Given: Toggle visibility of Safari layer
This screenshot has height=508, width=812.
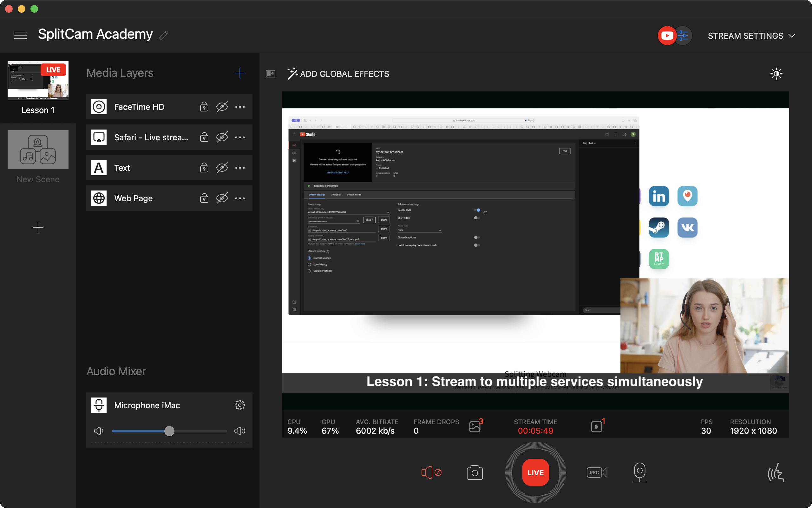Looking at the screenshot, I should [222, 137].
